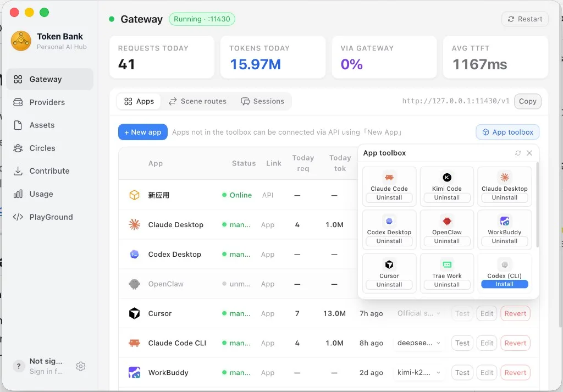Restart the gateway
Viewport: 563px width, 392px height.
tap(525, 19)
